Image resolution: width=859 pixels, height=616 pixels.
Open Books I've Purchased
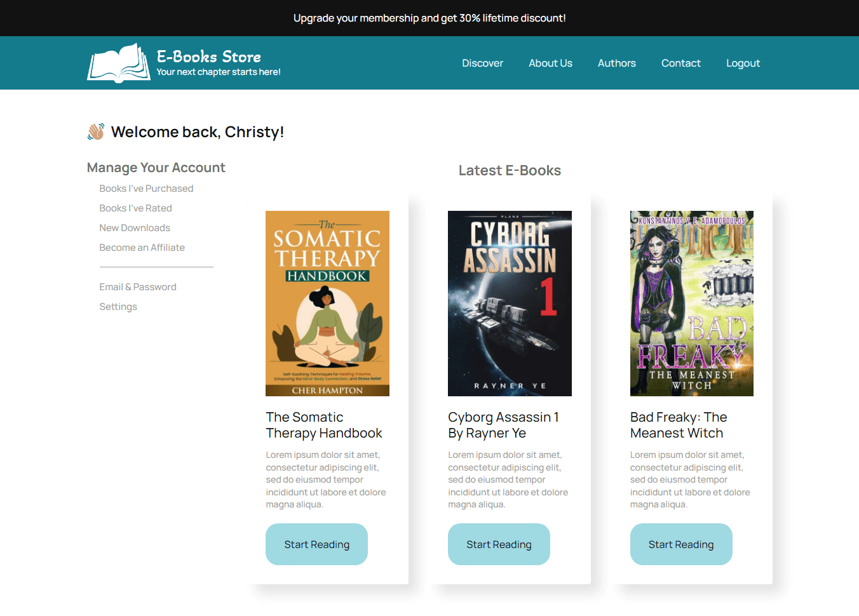click(x=146, y=189)
